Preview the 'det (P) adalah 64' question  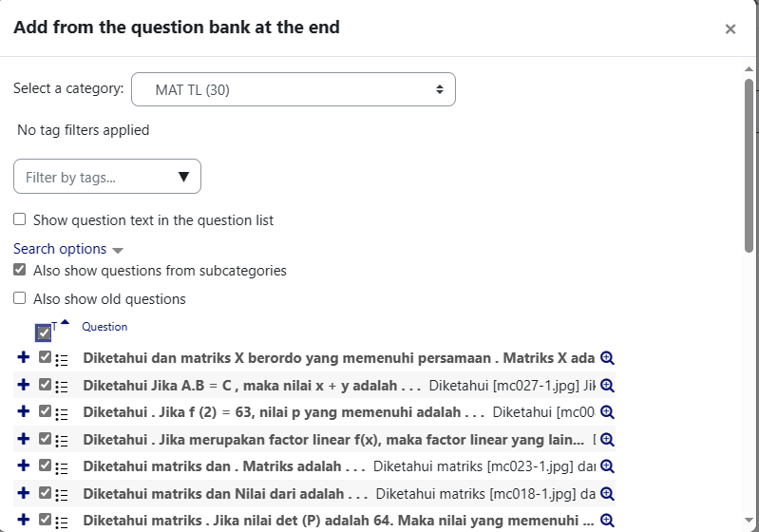[x=607, y=521]
